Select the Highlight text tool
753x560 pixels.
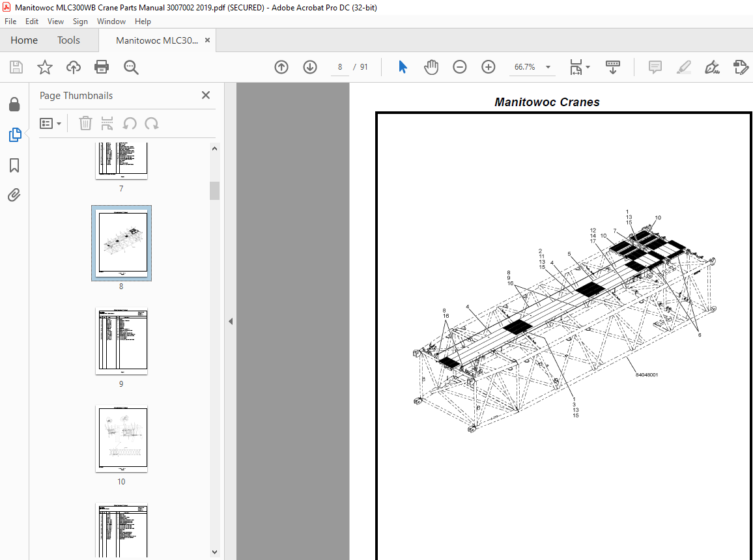pyautogui.click(x=683, y=67)
